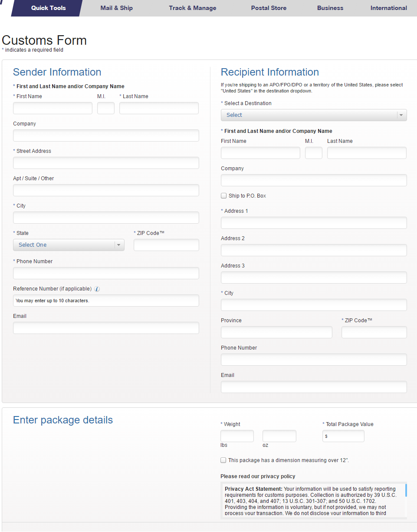Focus the sender First Name field
The height and width of the screenshot is (532, 417).
point(53,108)
